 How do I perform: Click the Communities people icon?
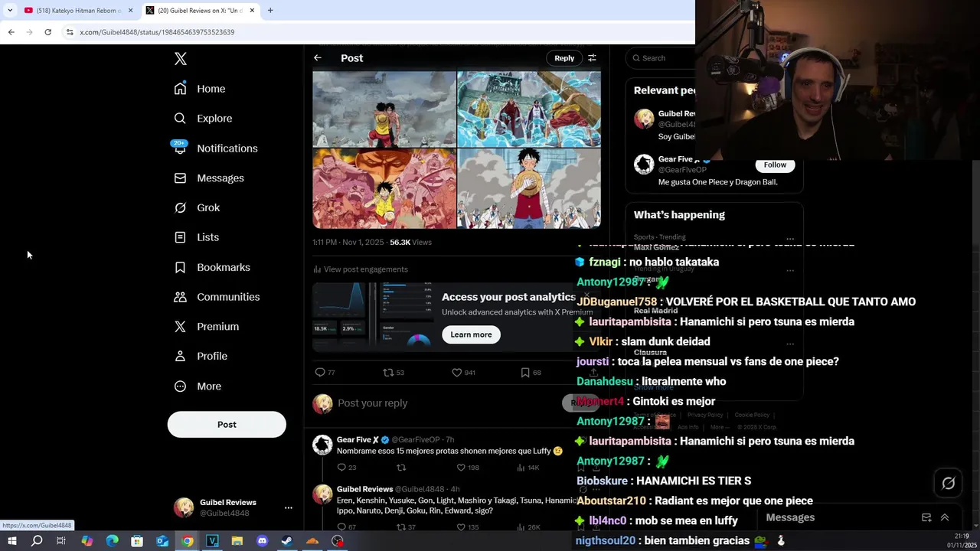click(180, 297)
